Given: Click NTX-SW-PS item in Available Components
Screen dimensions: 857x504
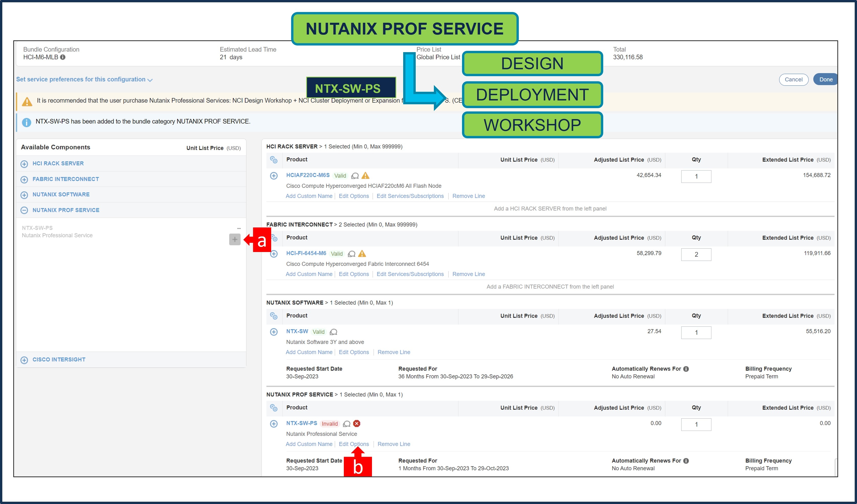Looking at the screenshot, I should click(57, 232).
